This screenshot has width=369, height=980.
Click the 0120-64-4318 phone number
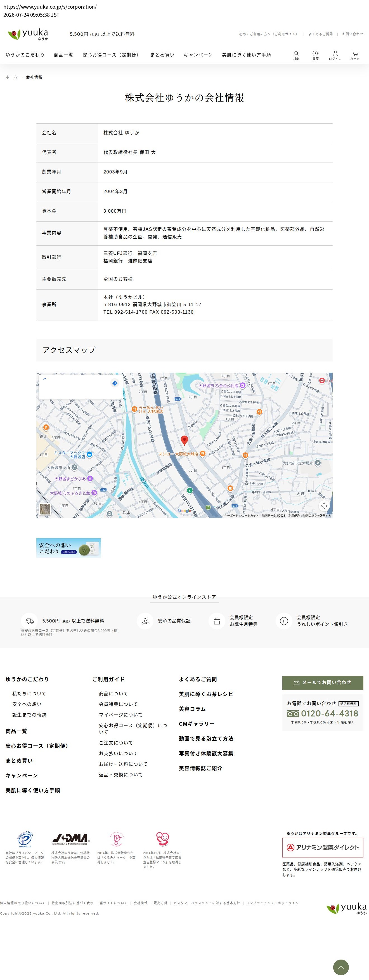point(330,713)
